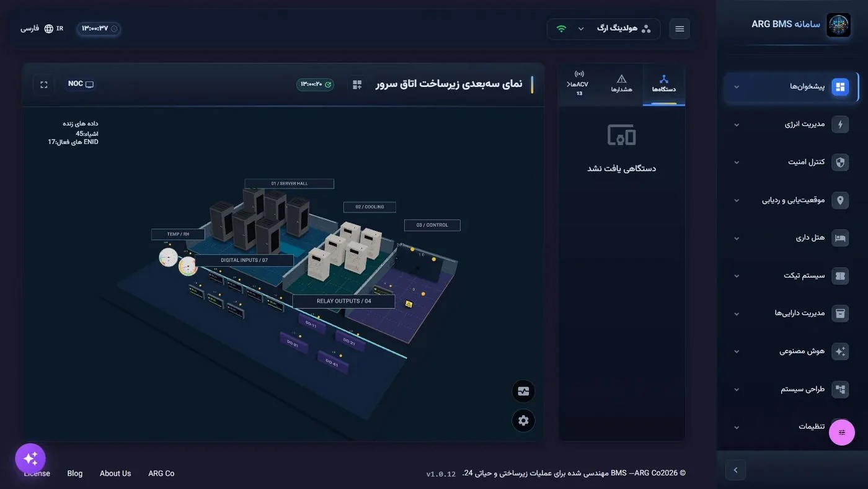Select the 02 / COOLING zone label

(370, 207)
